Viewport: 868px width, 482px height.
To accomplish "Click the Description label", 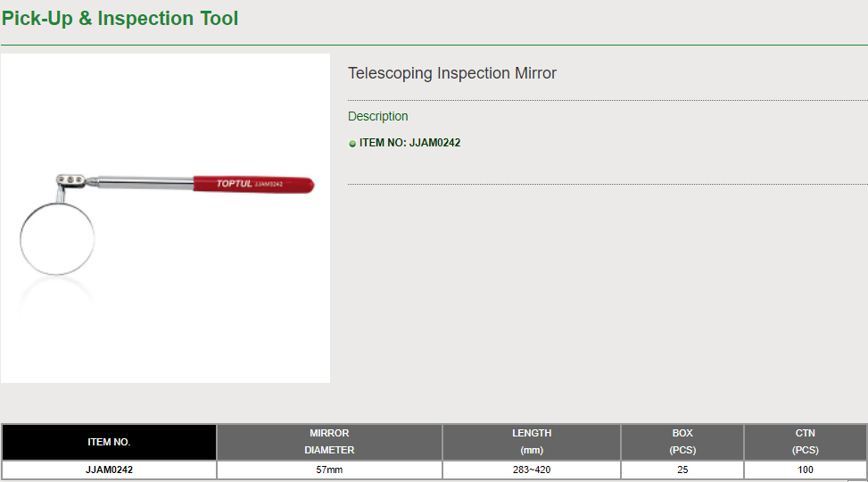I will tap(377, 116).
